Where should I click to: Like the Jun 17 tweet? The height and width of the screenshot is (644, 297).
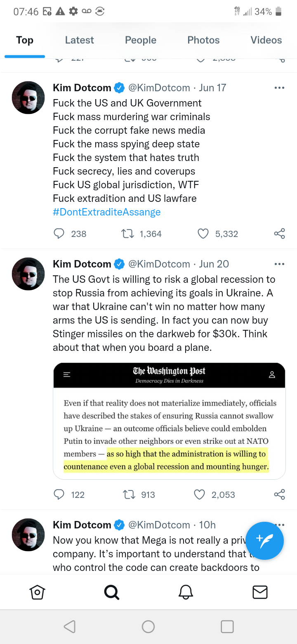pyautogui.click(x=203, y=234)
